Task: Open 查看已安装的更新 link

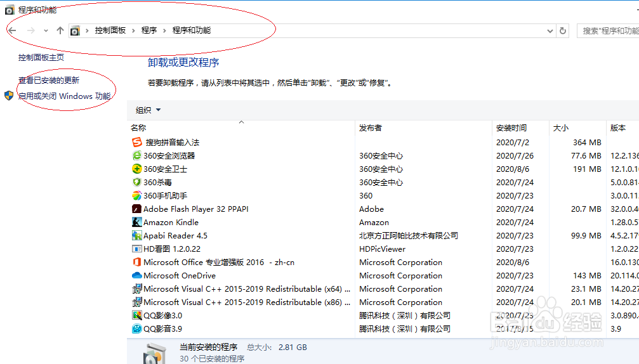Action: pos(49,81)
